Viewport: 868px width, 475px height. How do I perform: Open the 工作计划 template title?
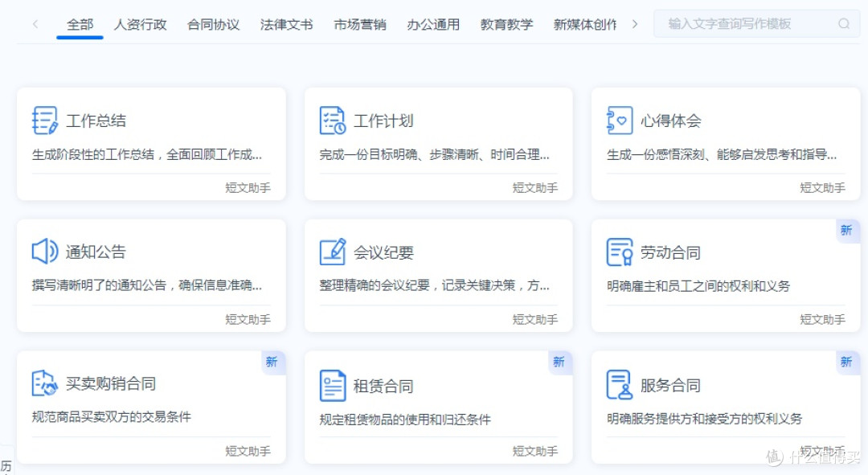(383, 121)
